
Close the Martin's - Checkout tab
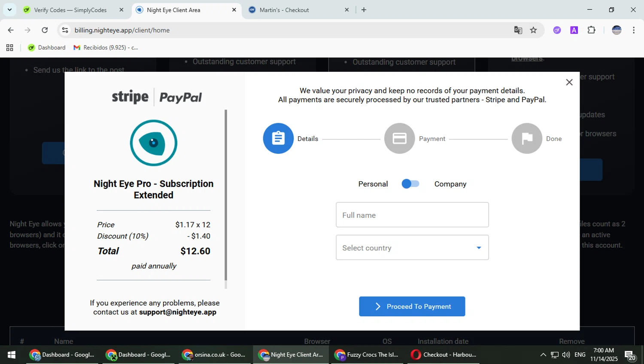347,10
